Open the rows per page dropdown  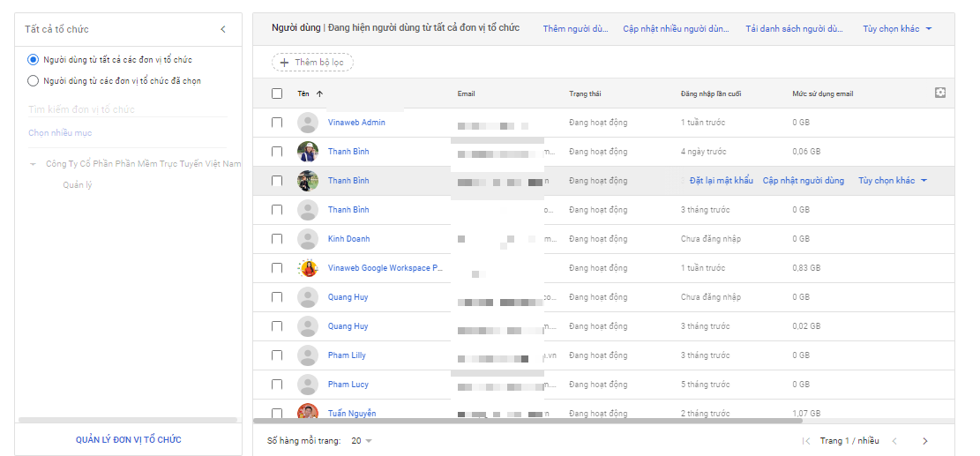coord(362,441)
